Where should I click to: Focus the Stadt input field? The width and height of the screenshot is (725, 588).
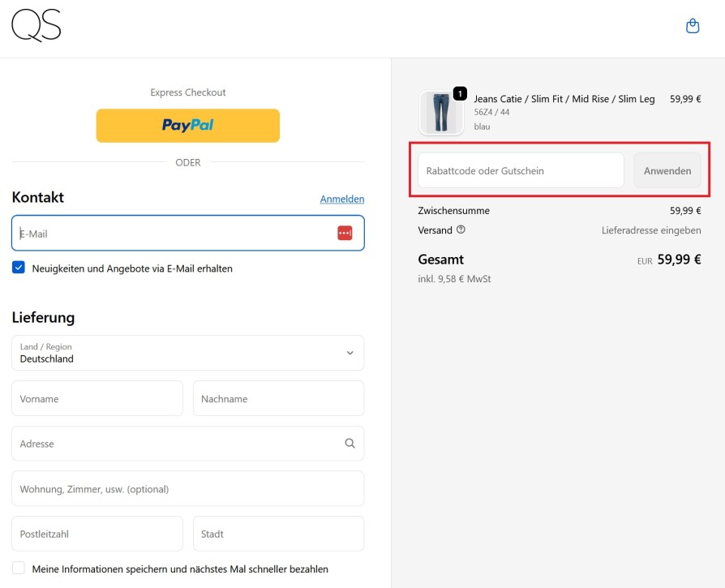click(x=278, y=534)
